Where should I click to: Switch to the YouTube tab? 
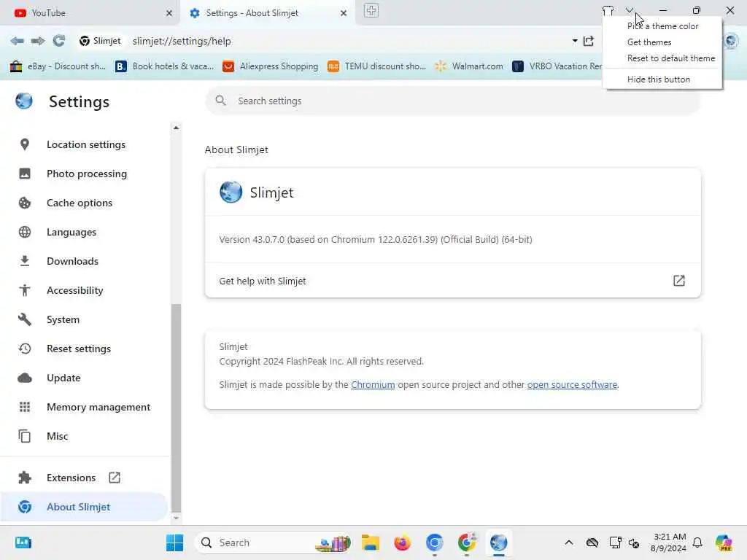pos(90,13)
